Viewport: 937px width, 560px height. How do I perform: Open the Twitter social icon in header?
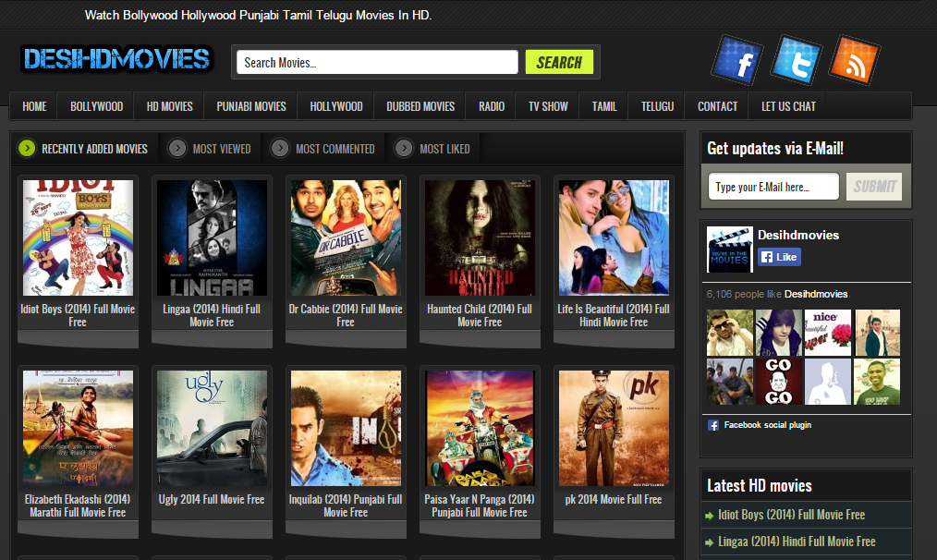(x=796, y=60)
